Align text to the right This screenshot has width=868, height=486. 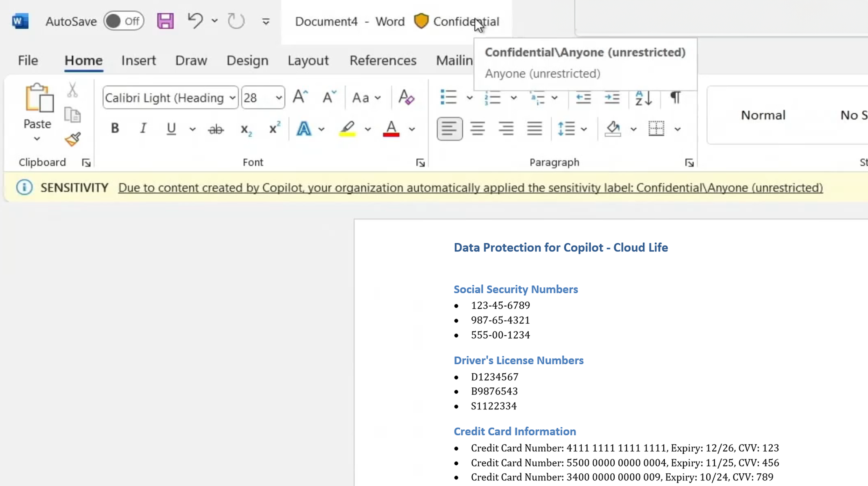pyautogui.click(x=506, y=129)
